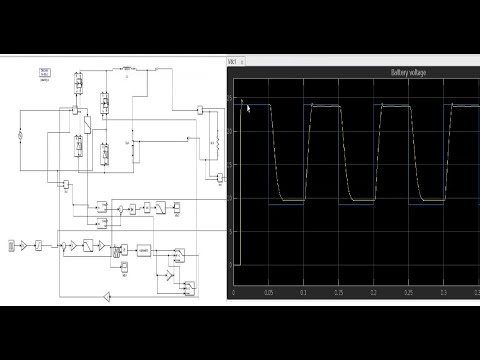Select the upper-right MOSFET switch block

(105, 104)
